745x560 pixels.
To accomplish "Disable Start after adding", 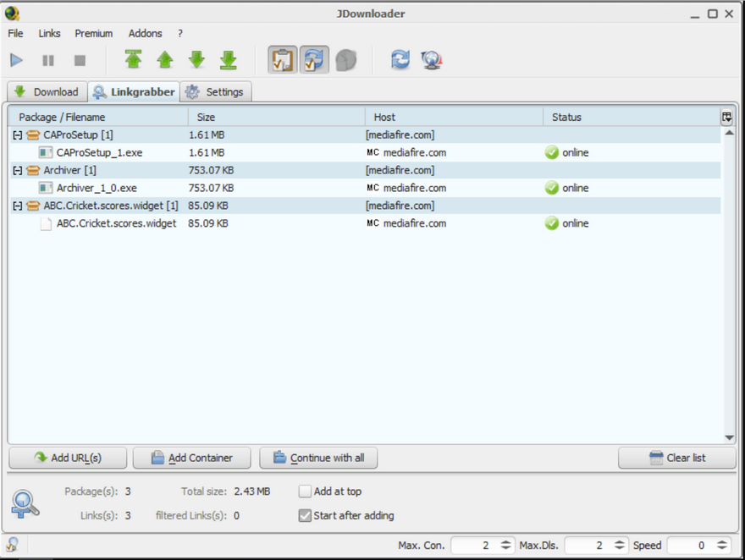I will pyautogui.click(x=305, y=515).
